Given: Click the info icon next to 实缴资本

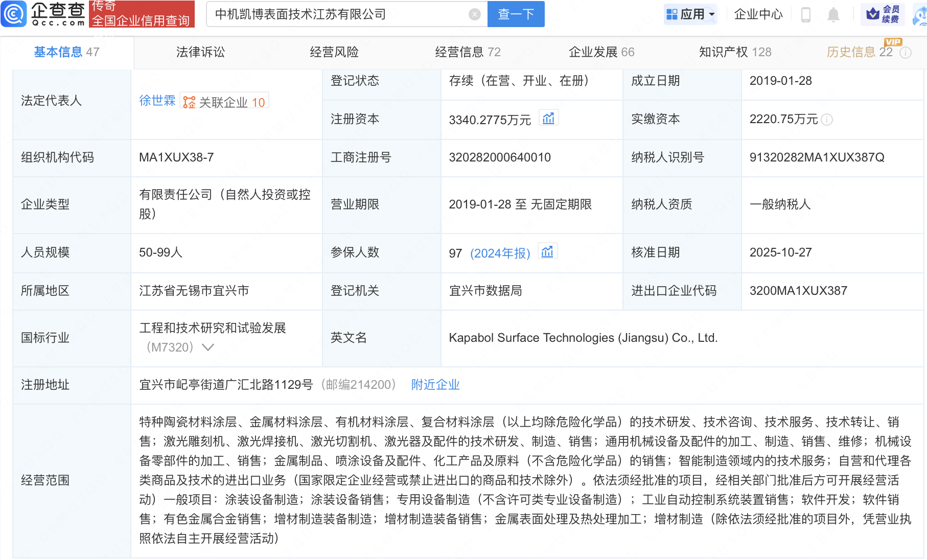Looking at the screenshot, I should (x=828, y=121).
